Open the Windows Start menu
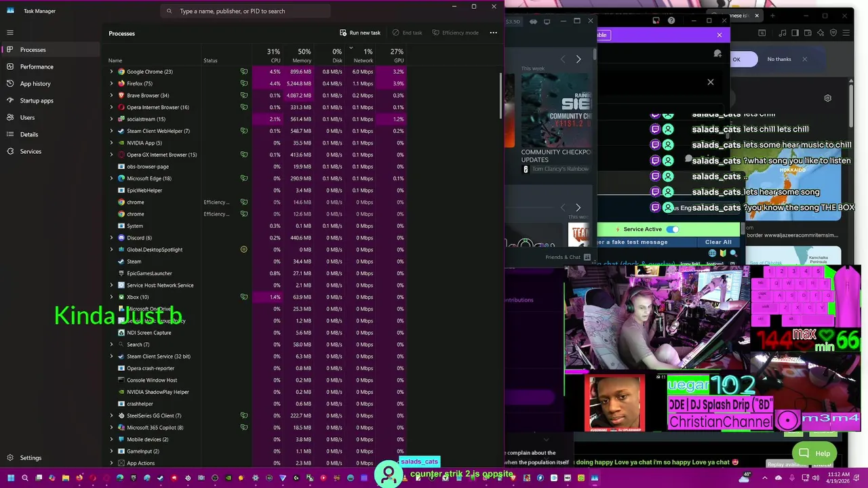The image size is (868, 488). [11, 478]
